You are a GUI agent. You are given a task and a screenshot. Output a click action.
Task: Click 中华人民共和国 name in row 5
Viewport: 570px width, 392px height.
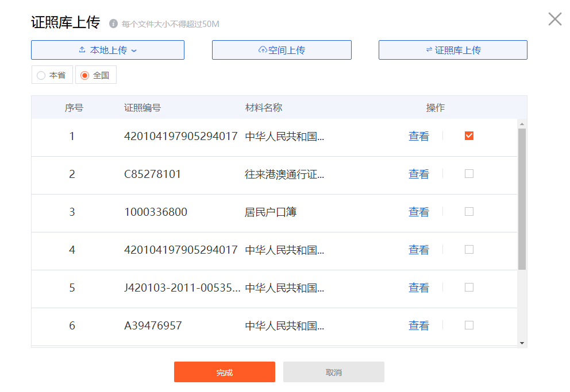tap(284, 288)
